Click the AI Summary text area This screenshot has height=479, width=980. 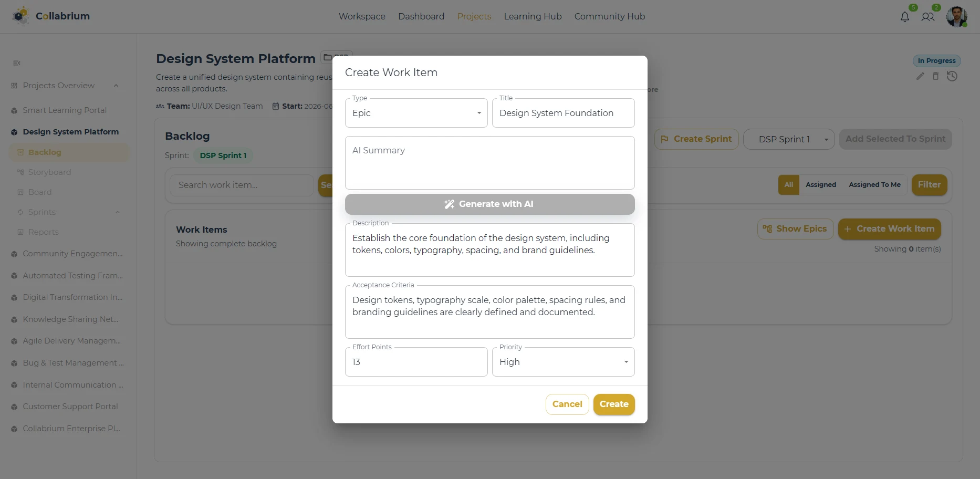489,163
